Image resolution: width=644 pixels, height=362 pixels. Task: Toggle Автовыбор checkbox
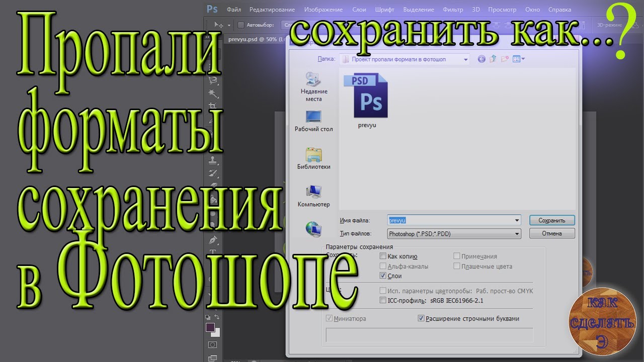[240, 25]
